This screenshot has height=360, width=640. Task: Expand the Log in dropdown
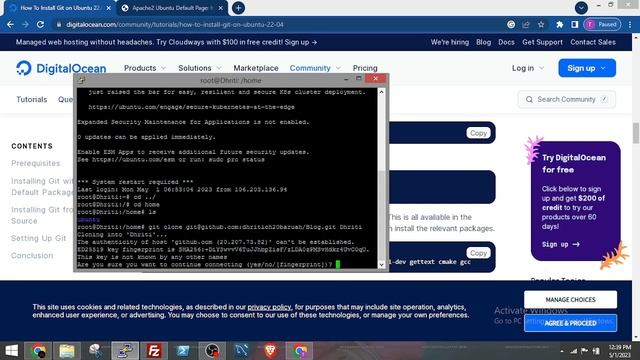528,68
